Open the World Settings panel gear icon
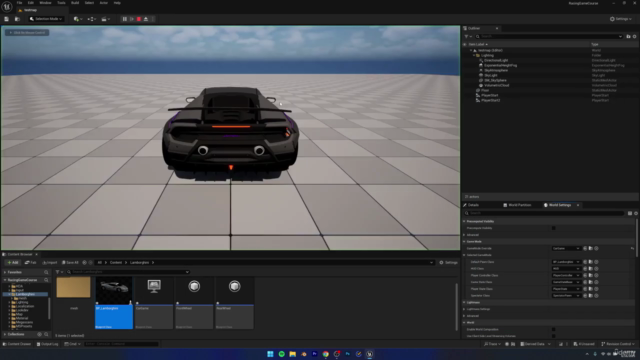 636,213
